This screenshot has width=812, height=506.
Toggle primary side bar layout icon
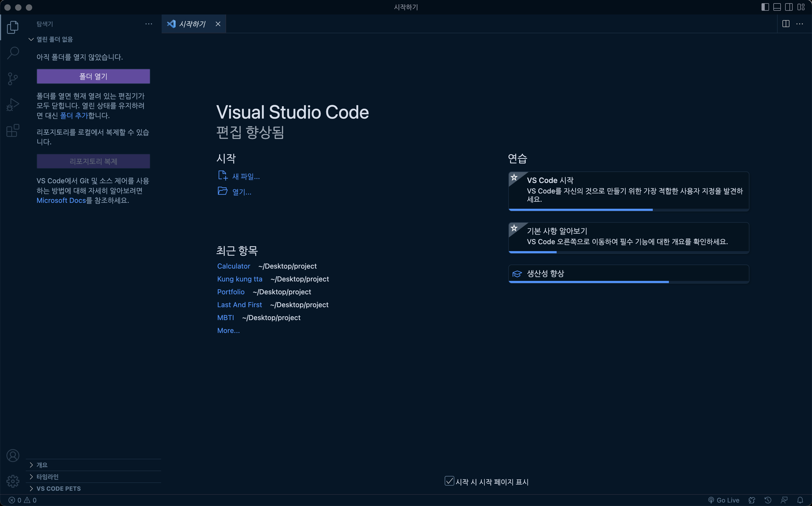point(765,7)
